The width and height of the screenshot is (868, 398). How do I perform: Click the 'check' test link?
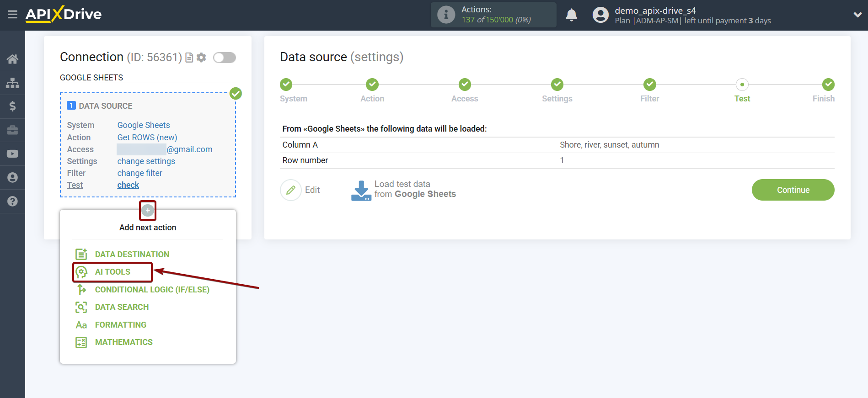pos(128,185)
